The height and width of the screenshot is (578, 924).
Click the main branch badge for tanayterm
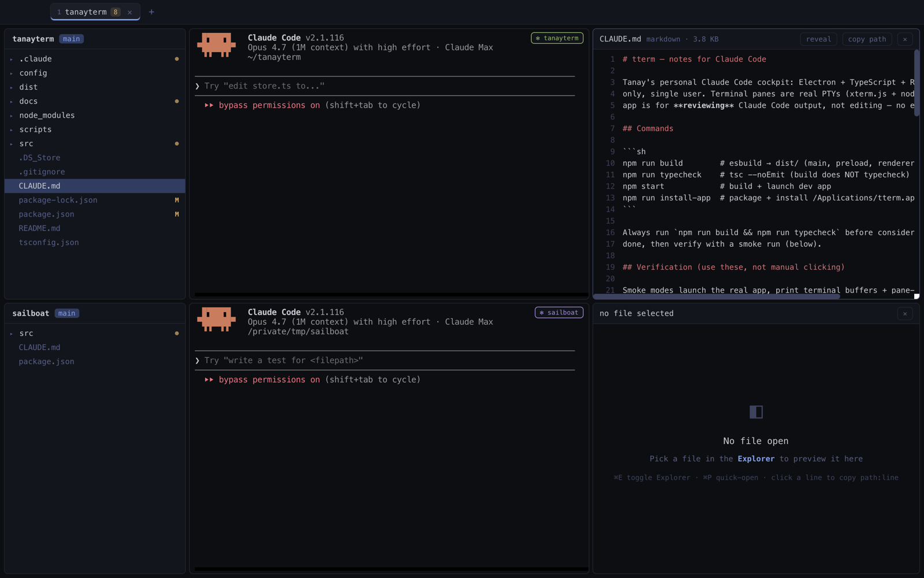pyautogui.click(x=72, y=39)
